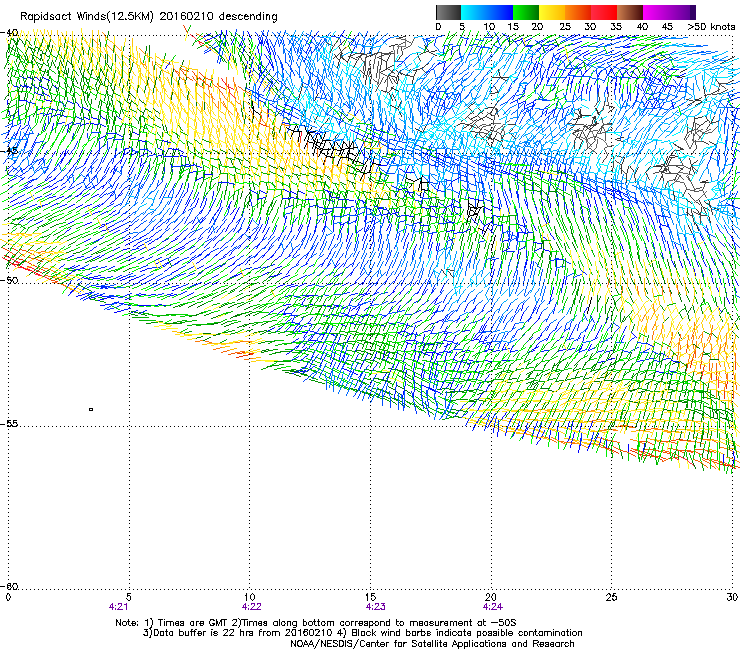The height and width of the screenshot is (650, 740).
Task: Click the '20' longitude axis label
Action: click(x=491, y=597)
